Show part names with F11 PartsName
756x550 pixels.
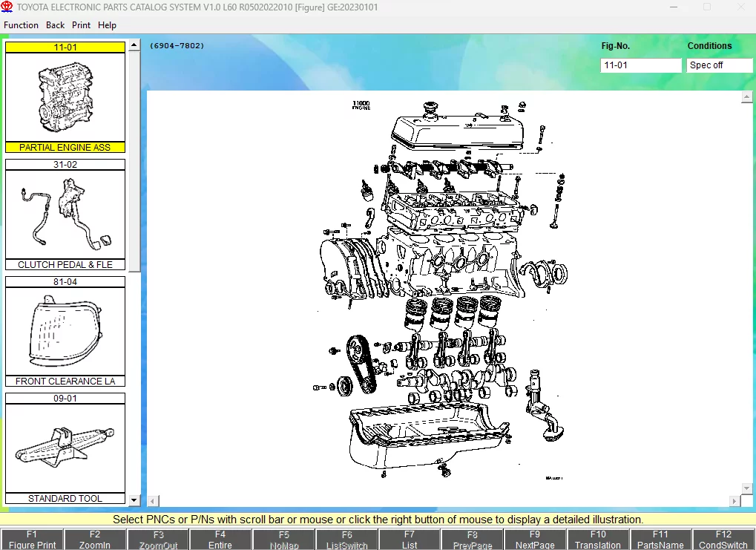point(660,540)
